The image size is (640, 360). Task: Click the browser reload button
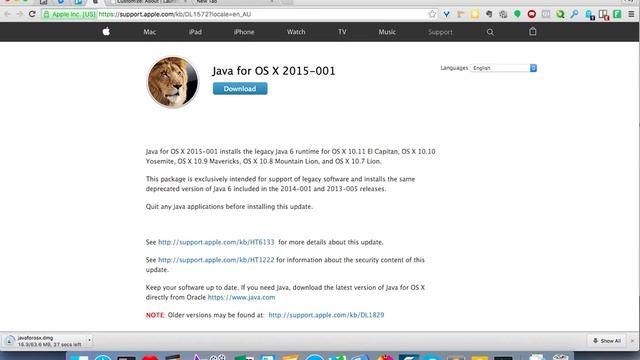[32, 14]
